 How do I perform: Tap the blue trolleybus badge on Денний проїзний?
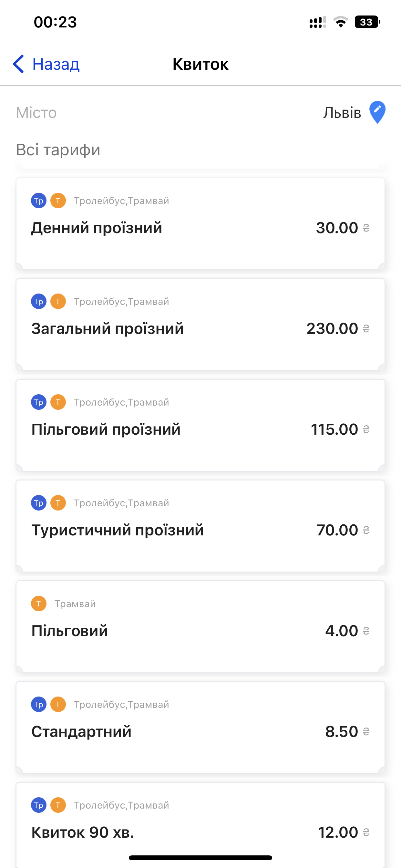tap(39, 201)
